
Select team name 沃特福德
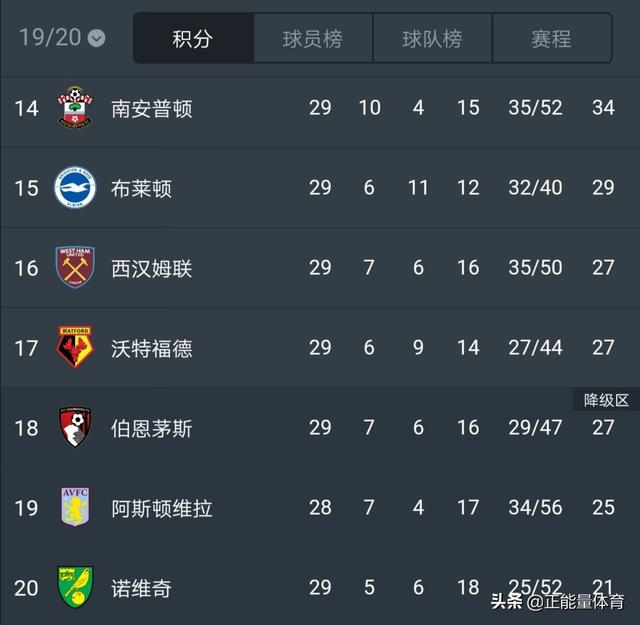[x=152, y=348]
